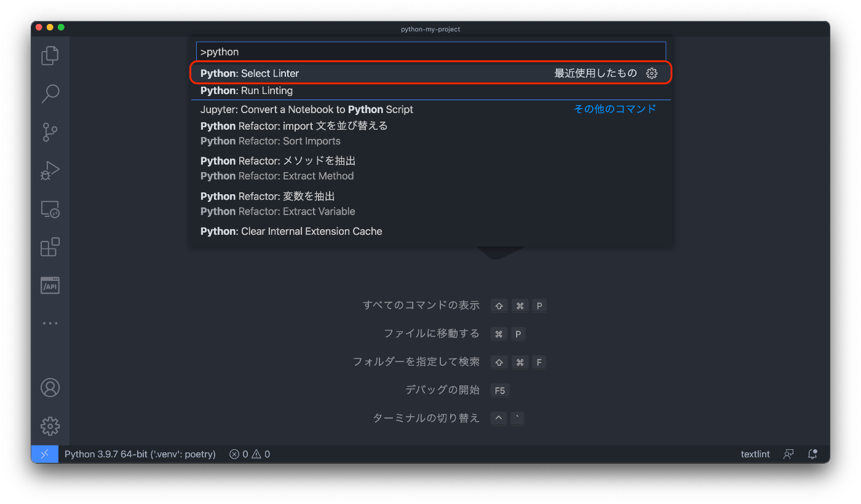
Task: Click the command palette input field
Action: (x=430, y=52)
